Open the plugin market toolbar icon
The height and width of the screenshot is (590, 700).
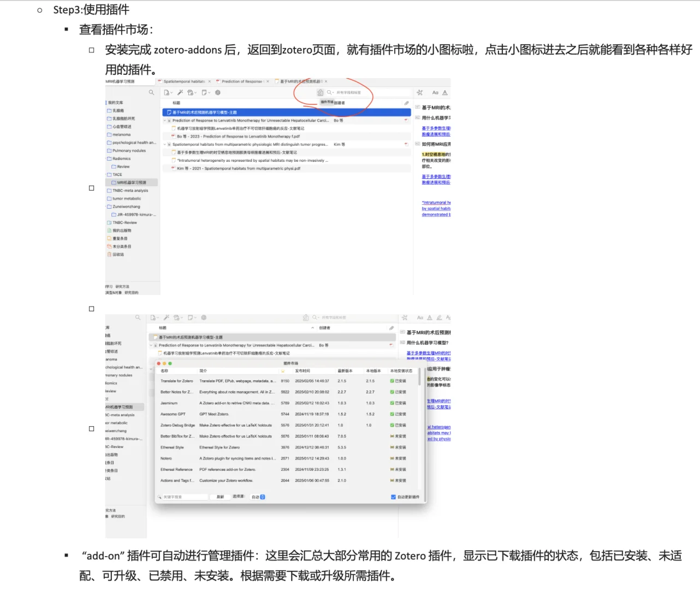319,92
